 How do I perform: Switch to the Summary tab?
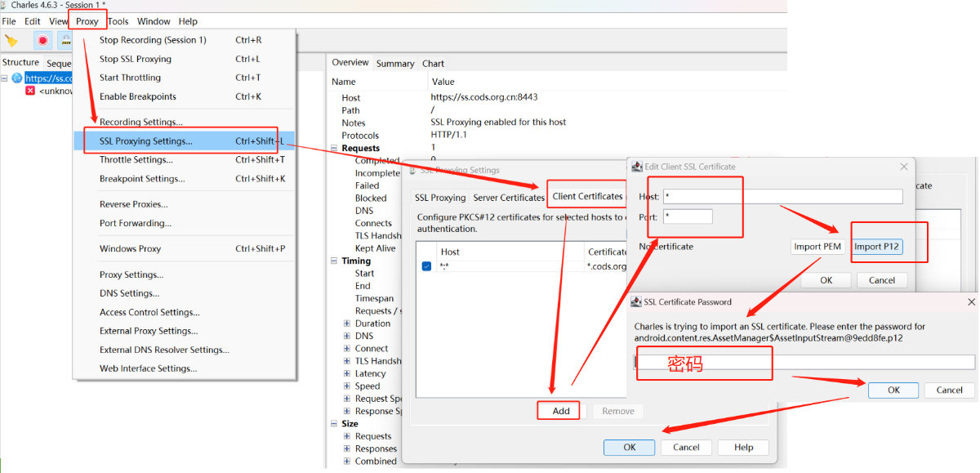[395, 64]
